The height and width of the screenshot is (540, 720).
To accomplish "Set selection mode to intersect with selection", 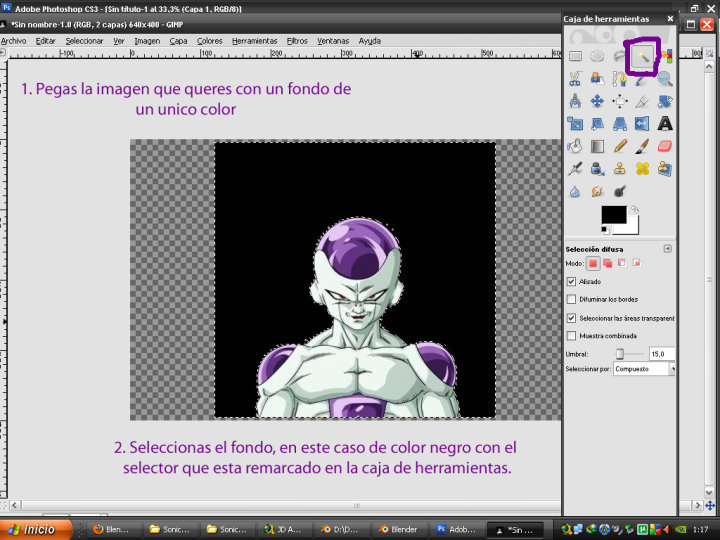I will pyautogui.click(x=636, y=264).
